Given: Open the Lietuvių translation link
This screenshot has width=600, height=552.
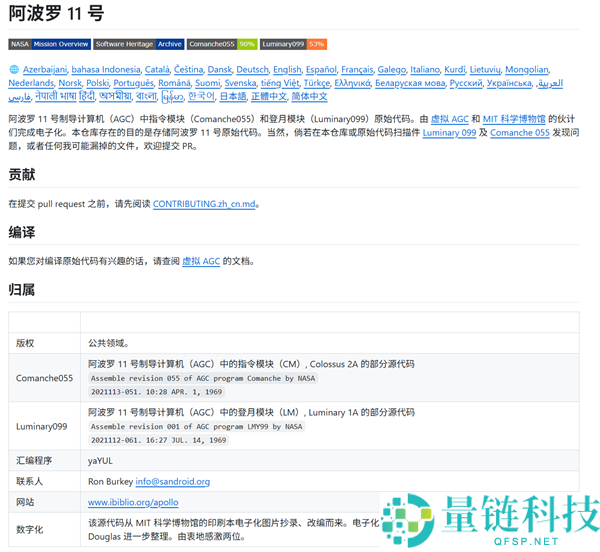Looking at the screenshot, I should click(485, 70).
